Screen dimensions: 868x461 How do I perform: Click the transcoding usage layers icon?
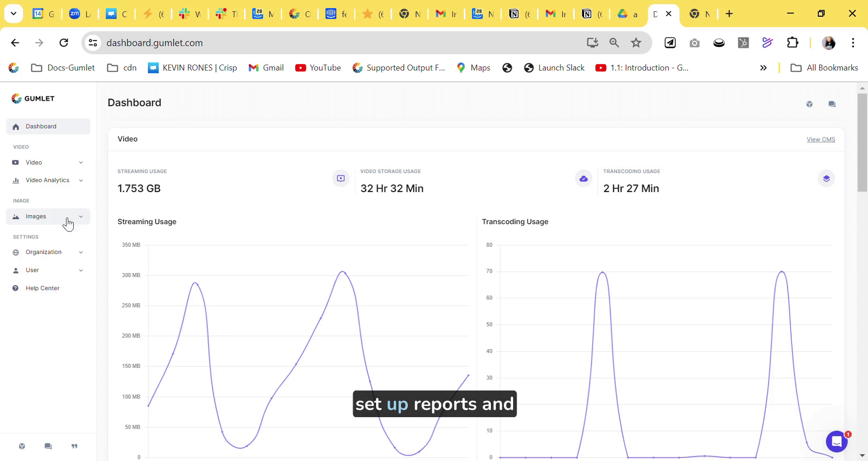pyautogui.click(x=826, y=179)
